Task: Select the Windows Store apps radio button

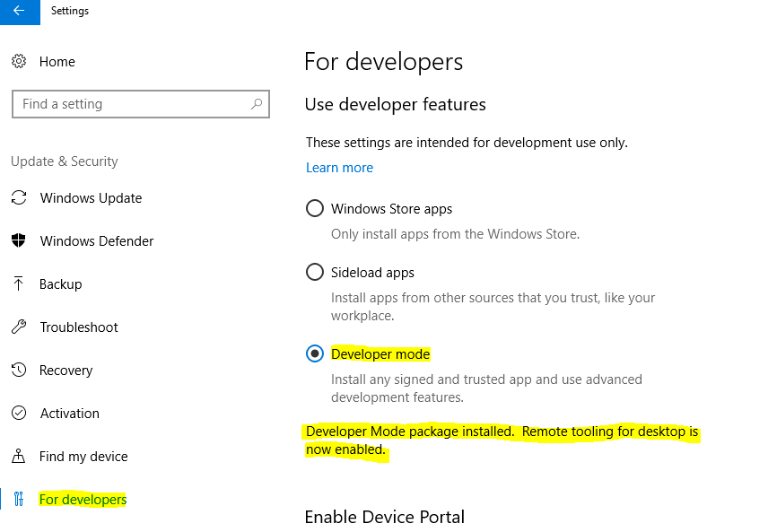Action: pos(314,208)
